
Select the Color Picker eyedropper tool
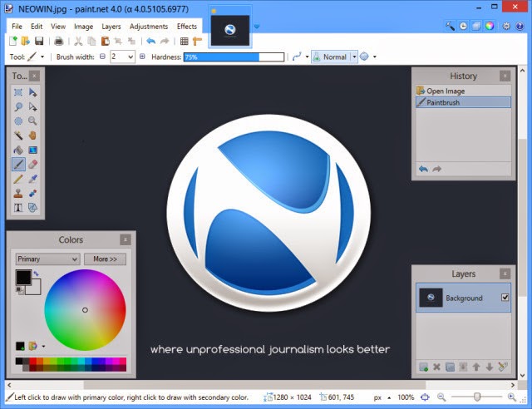pyautogui.click(x=32, y=179)
